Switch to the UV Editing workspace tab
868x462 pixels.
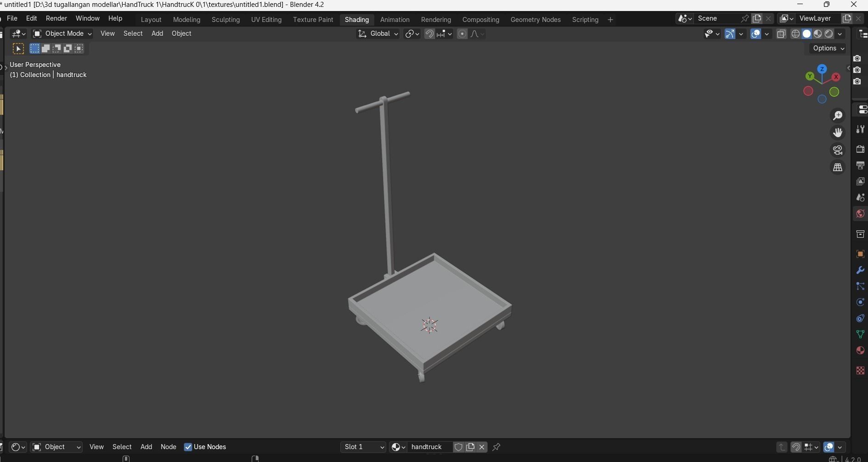coord(266,20)
